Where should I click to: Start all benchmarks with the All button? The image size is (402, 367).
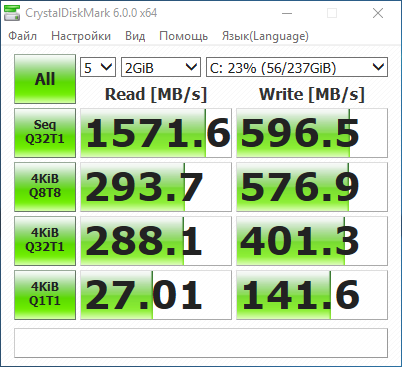coord(45,79)
